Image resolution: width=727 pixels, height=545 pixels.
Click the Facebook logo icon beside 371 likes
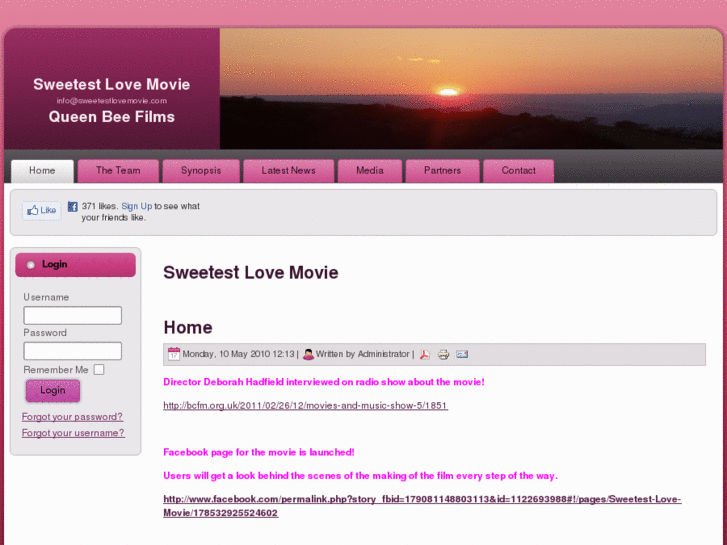pyautogui.click(x=73, y=206)
